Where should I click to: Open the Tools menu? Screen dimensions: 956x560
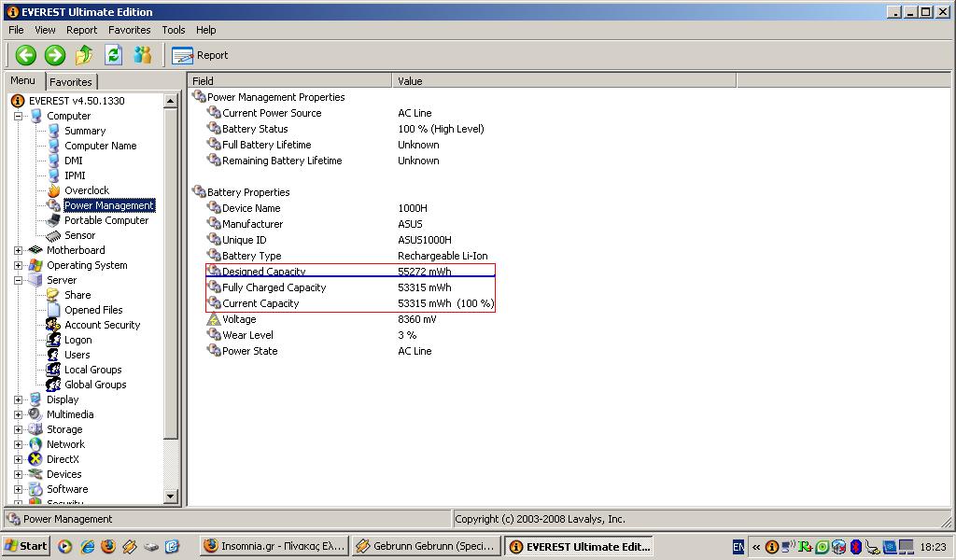click(x=173, y=30)
